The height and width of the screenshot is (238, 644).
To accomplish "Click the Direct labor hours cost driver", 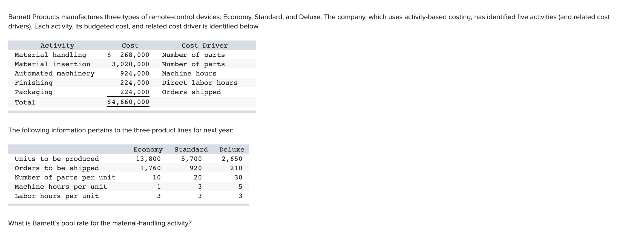I will (x=200, y=83).
